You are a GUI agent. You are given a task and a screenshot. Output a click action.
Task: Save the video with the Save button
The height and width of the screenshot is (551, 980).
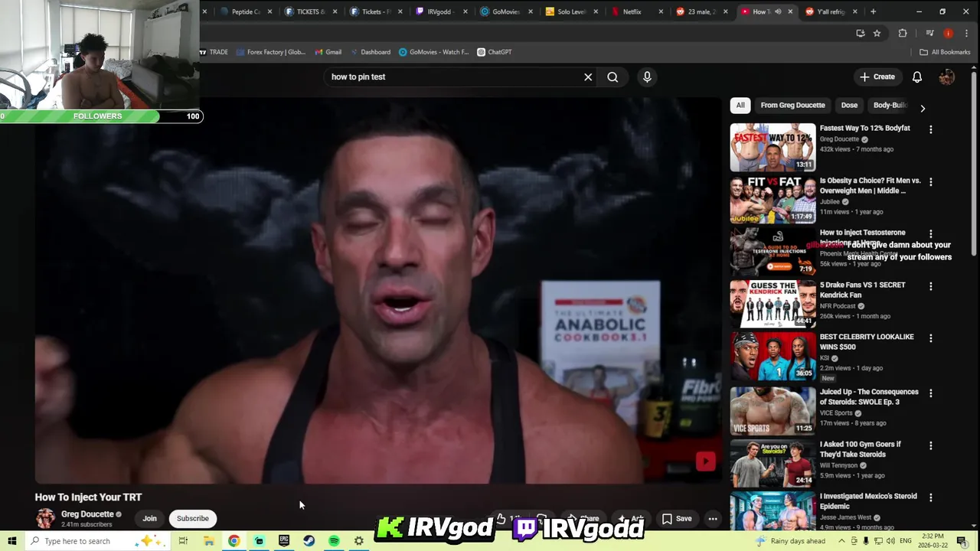click(x=677, y=519)
